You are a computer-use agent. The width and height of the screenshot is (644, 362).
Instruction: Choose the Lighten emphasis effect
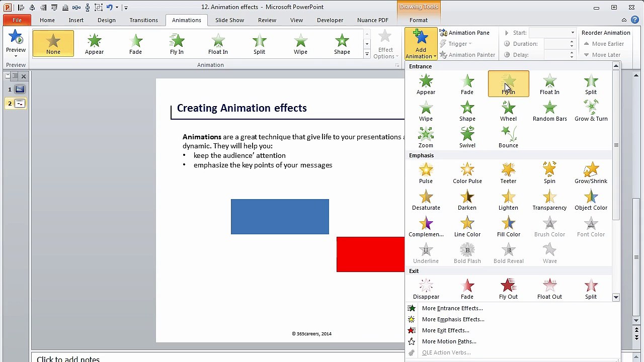coord(508,200)
